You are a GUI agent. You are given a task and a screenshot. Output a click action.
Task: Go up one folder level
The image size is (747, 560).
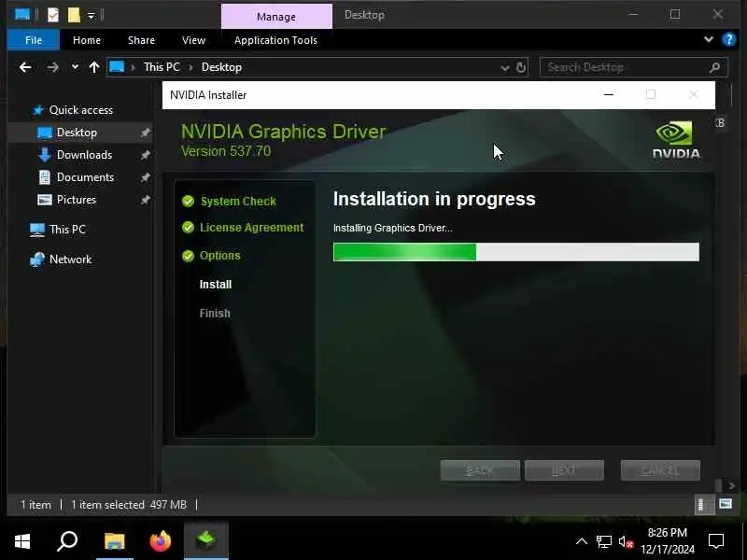pos(94,67)
